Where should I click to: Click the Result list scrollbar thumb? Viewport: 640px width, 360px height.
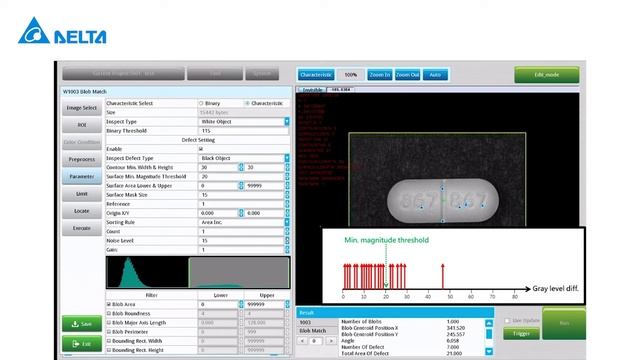pyautogui.click(x=489, y=334)
